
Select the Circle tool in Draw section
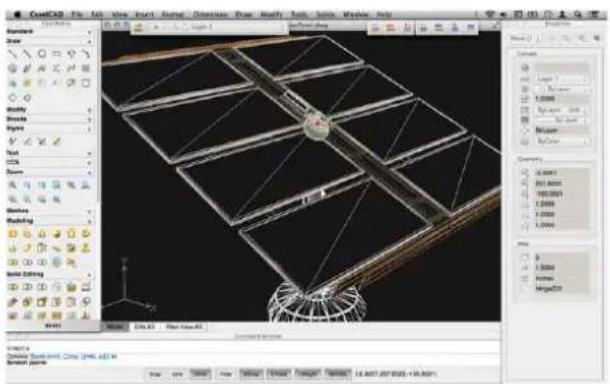click(x=42, y=54)
